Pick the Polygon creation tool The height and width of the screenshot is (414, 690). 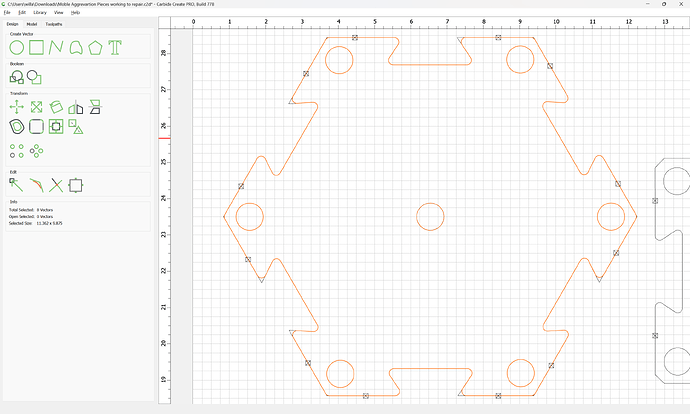coord(95,48)
